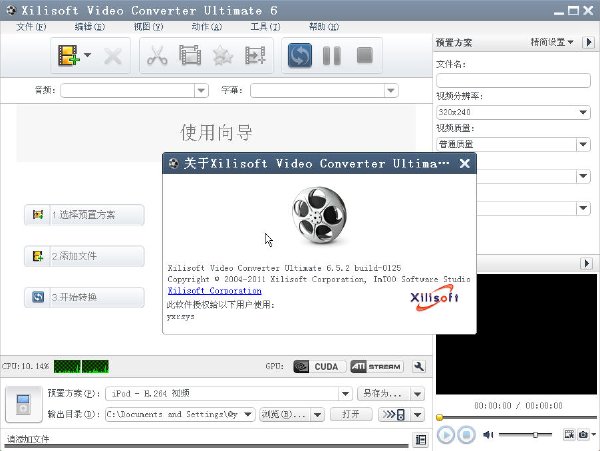
Task: Open the 精简设置 settings mode dropdown
Action: coord(552,42)
